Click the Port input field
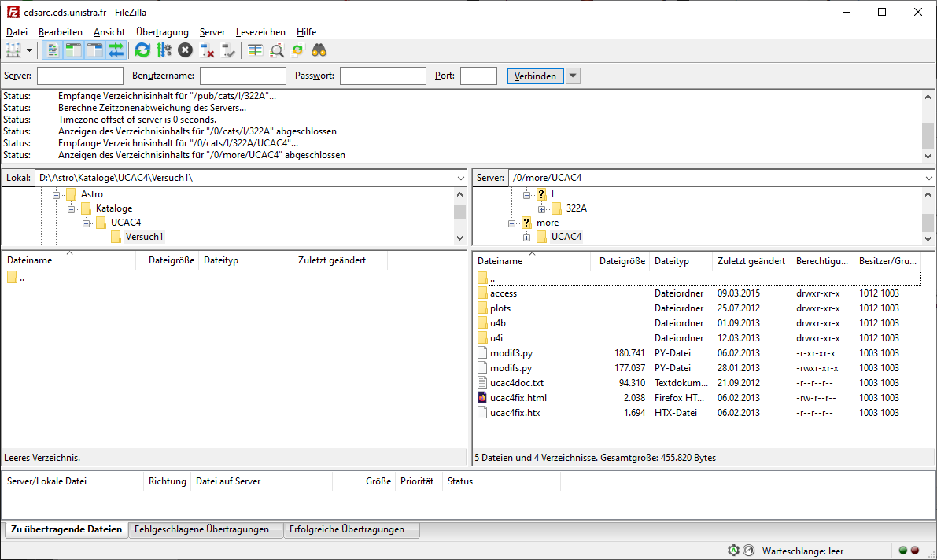Screen dimensions: 937x560 (478, 76)
